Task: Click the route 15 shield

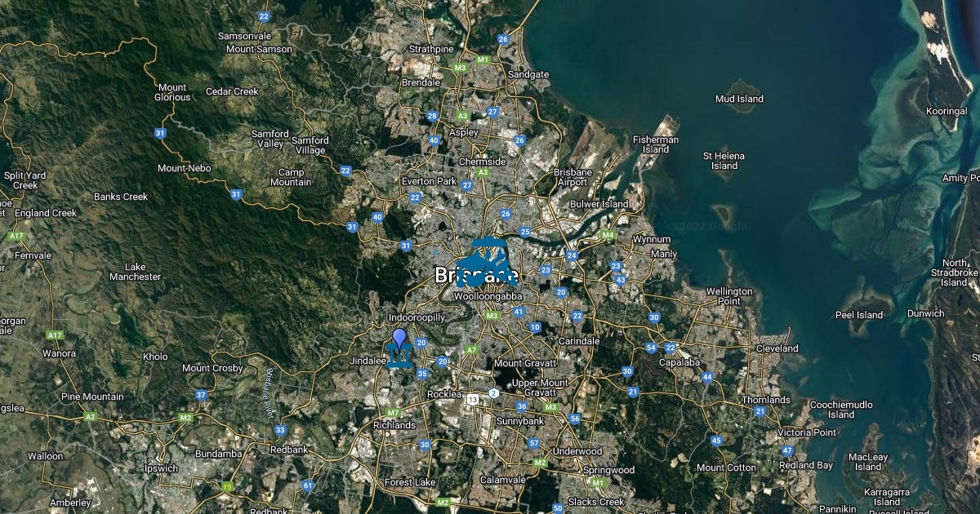Action: pyautogui.click(x=227, y=487)
